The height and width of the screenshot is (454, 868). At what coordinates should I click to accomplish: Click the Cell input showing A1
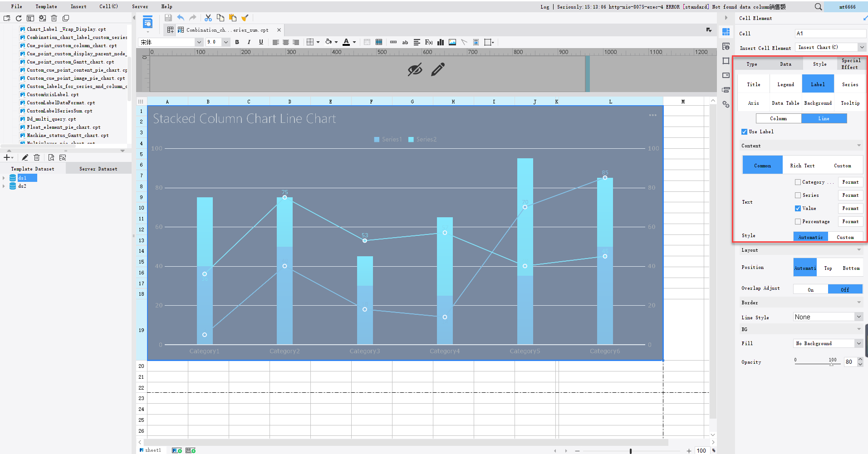click(x=830, y=33)
